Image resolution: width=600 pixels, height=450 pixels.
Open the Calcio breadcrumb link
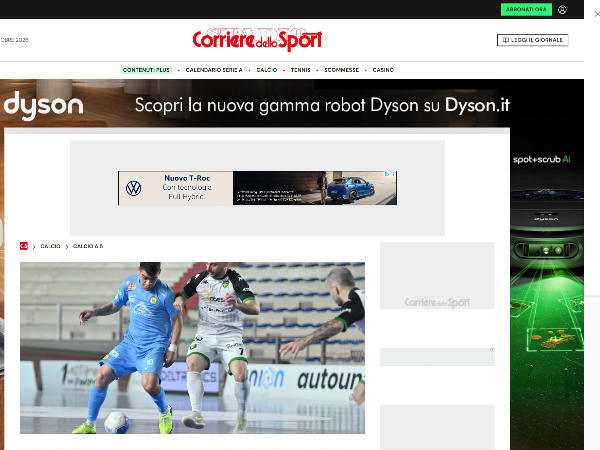pyautogui.click(x=51, y=246)
